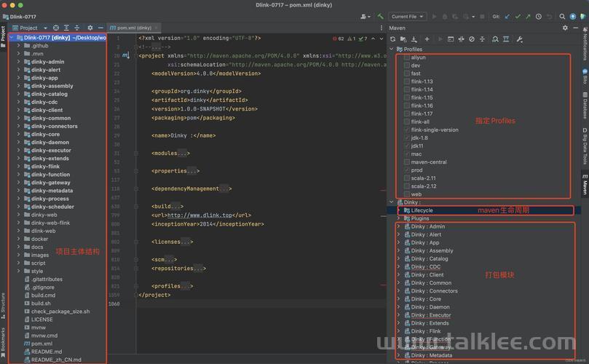Expand Dinky : Admin module
Screen dimensions: 589x364
[x=398, y=226]
